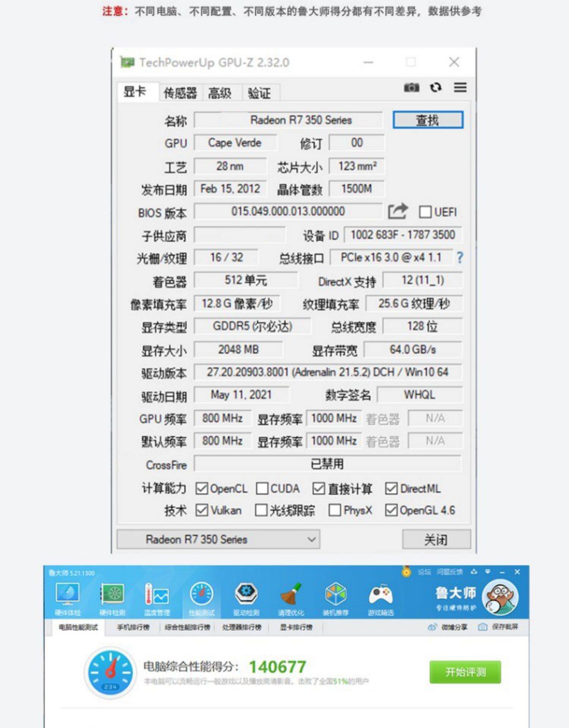
Task: Click the score value 140677
Action: coord(278,667)
